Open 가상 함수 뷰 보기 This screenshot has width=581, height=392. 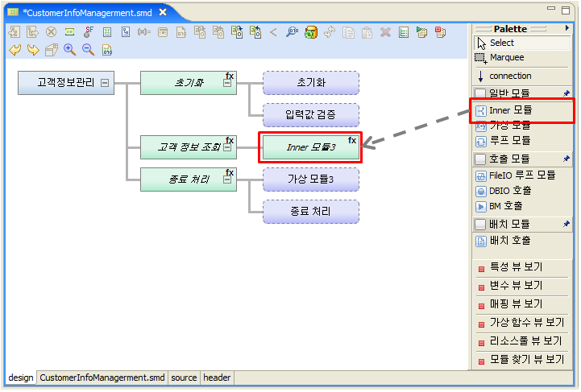[522, 323]
